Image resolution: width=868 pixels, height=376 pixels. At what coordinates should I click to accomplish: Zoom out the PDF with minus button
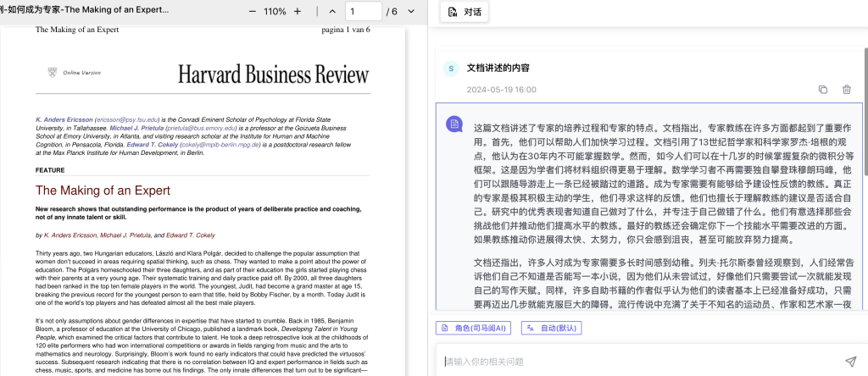pyautogui.click(x=253, y=12)
